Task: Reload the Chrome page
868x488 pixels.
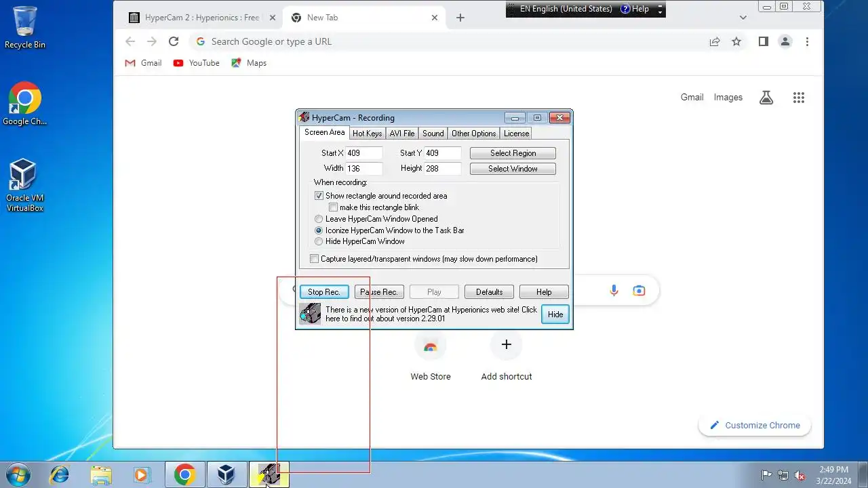Action: (174, 41)
